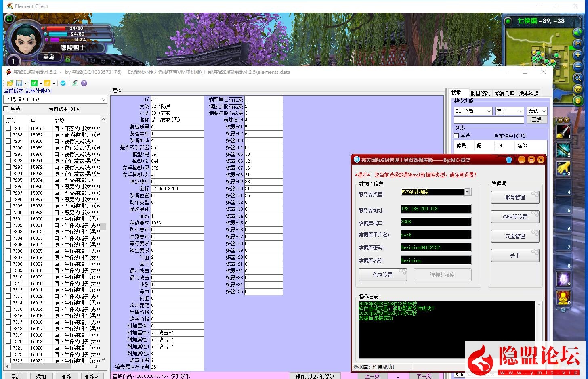
Task: Switch to the 批量修改 tab
Action: tap(480, 93)
